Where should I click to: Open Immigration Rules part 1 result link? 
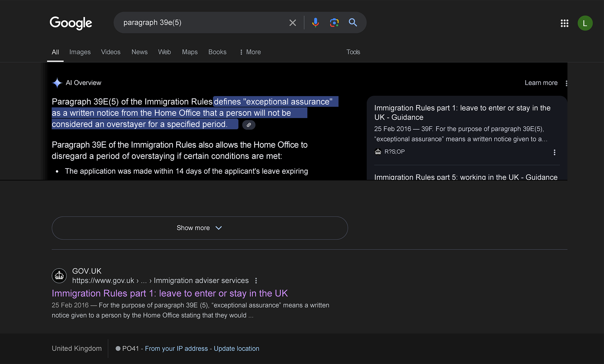click(170, 293)
